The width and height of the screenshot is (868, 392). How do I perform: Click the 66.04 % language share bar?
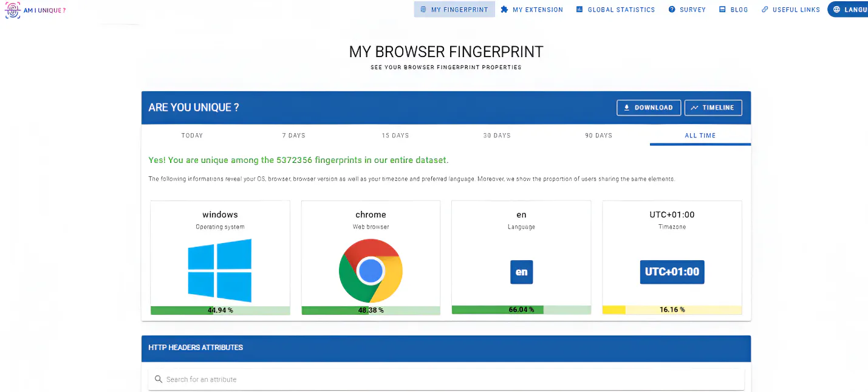tap(521, 309)
